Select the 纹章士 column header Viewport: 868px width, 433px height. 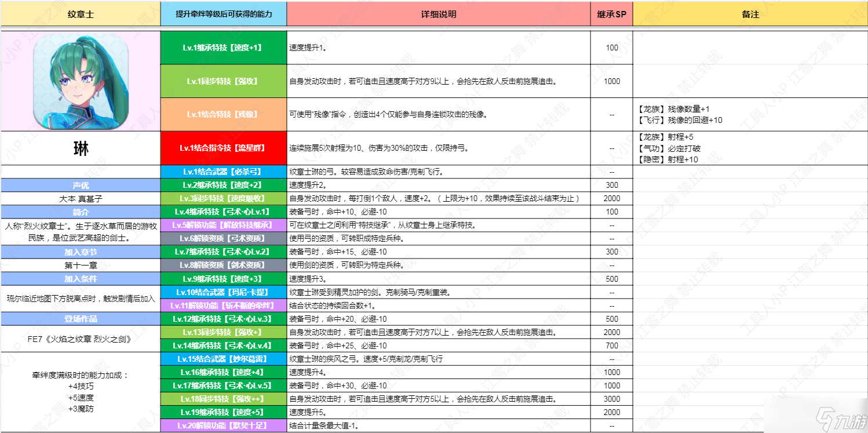[81, 14]
